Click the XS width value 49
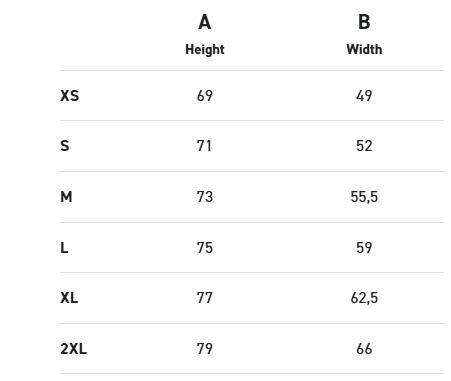The width and height of the screenshot is (451, 381). [364, 96]
